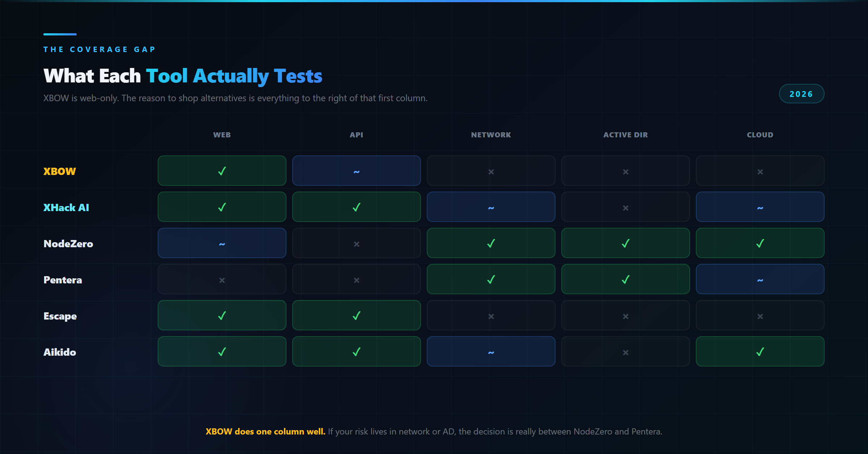
Task: Select the XBOW API tilde cell
Action: [x=357, y=171]
